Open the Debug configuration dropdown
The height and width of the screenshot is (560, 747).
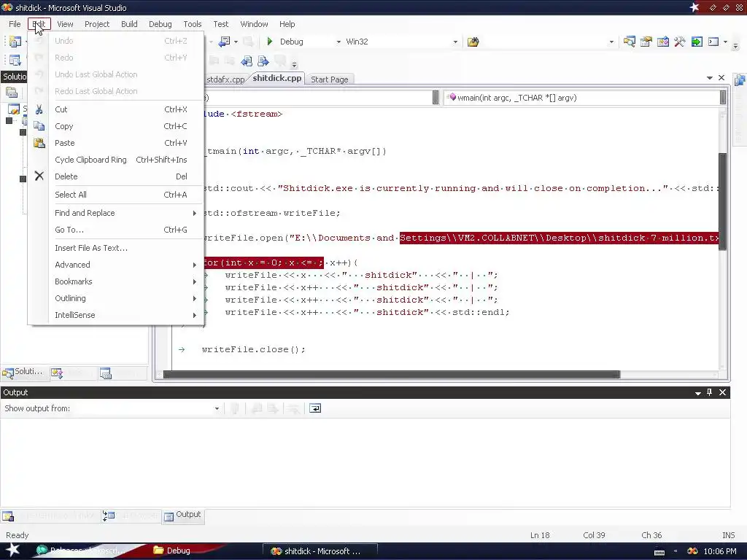point(338,42)
